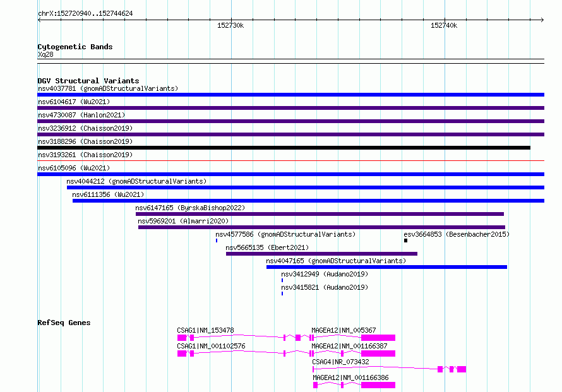
Task: Click the MAGEA12|NM_001166387 gene label
Action: coord(349,346)
